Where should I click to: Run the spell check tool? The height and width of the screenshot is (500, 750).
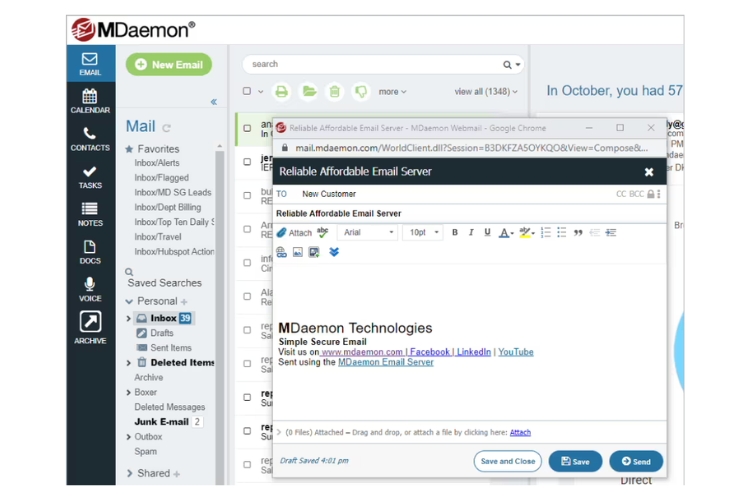(x=323, y=232)
